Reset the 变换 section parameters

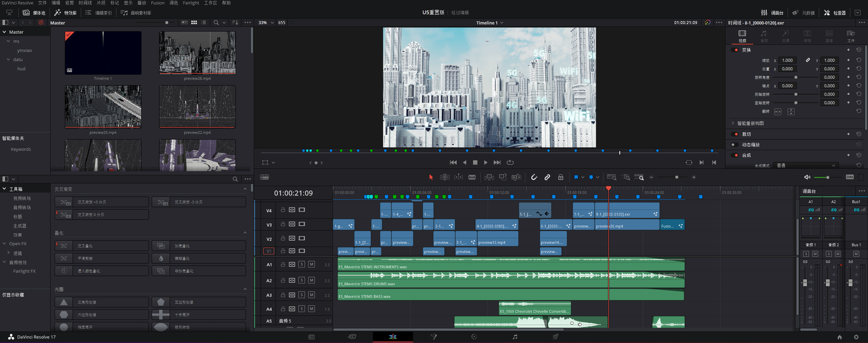pyautogui.click(x=859, y=50)
